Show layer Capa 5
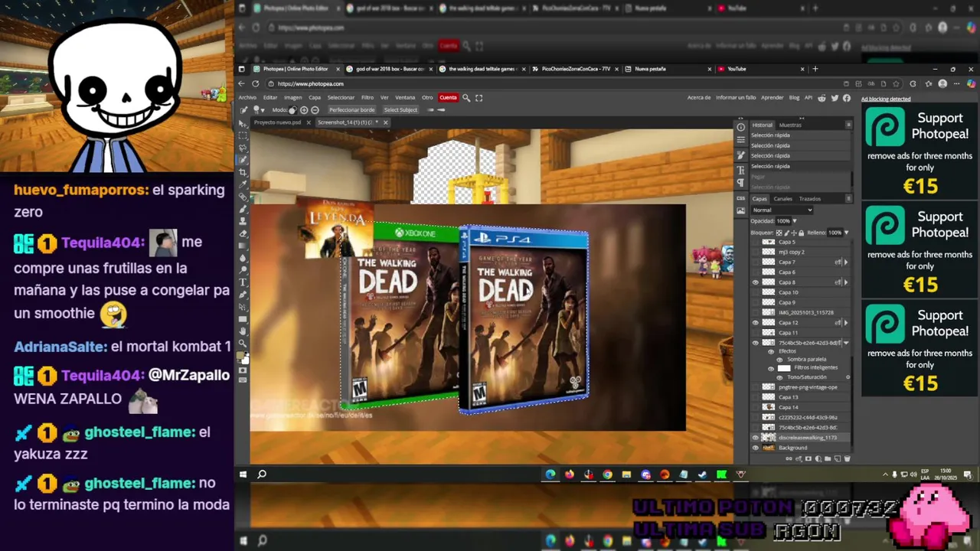 pyautogui.click(x=756, y=242)
